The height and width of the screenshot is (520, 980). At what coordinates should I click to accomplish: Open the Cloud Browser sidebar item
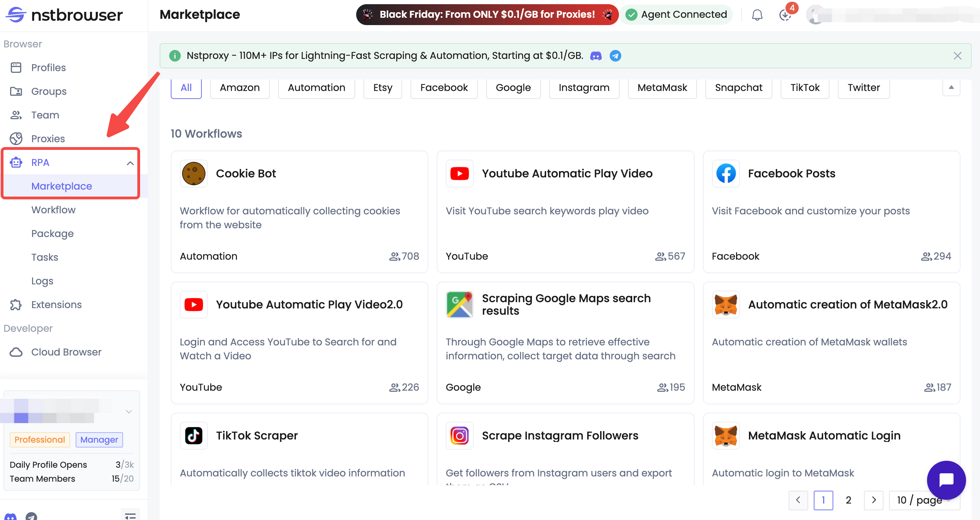point(66,352)
